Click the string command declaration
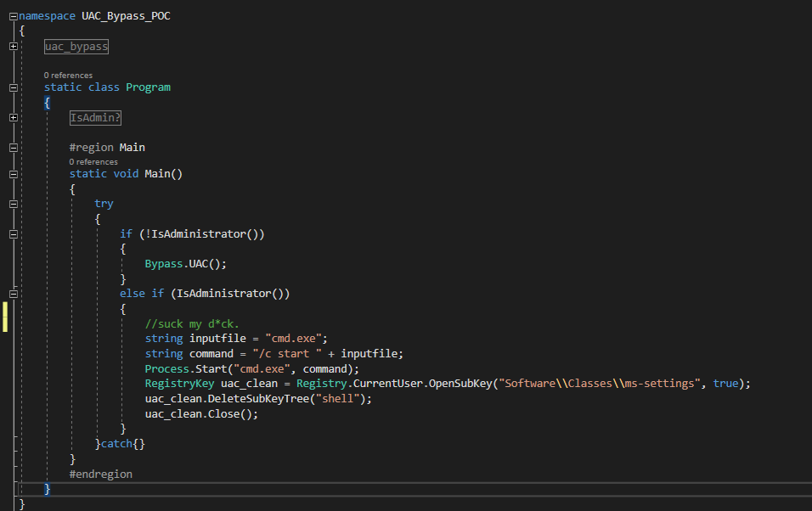 [274, 354]
